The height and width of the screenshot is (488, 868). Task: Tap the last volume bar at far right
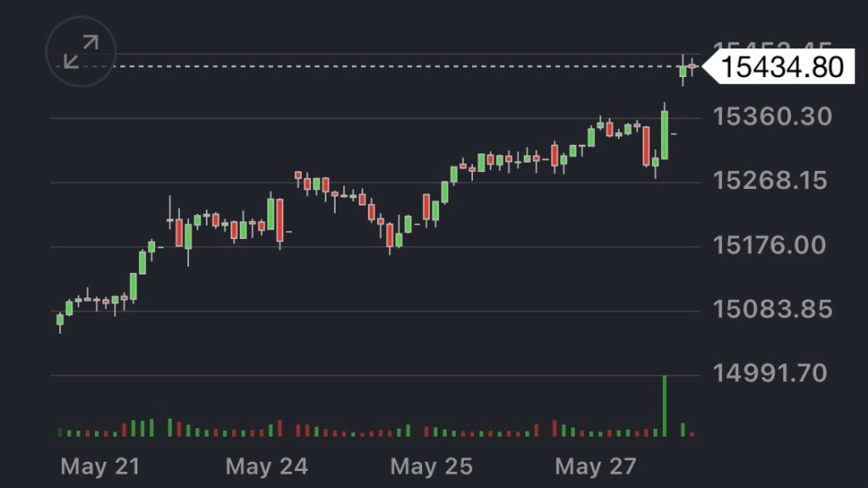click(x=693, y=434)
